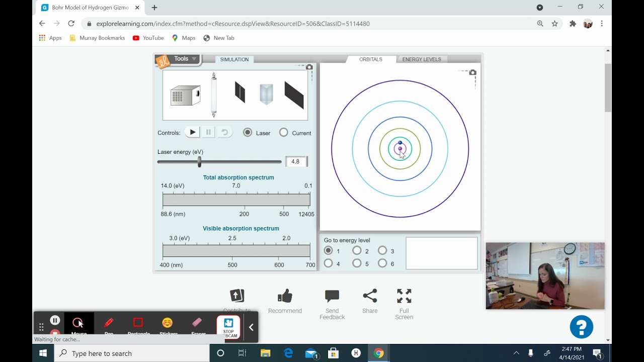644x362 pixels.
Task: Open the Tools dropdown menu
Action: [x=184, y=59]
